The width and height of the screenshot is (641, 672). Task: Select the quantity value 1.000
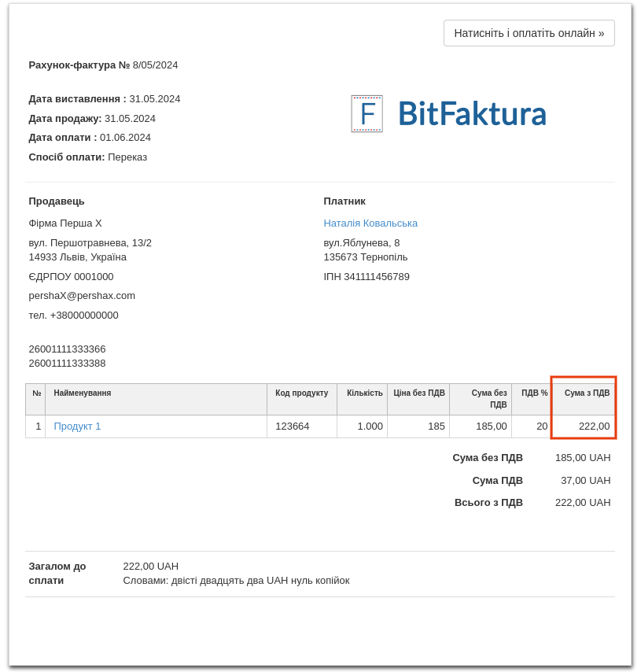click(370, 426)
